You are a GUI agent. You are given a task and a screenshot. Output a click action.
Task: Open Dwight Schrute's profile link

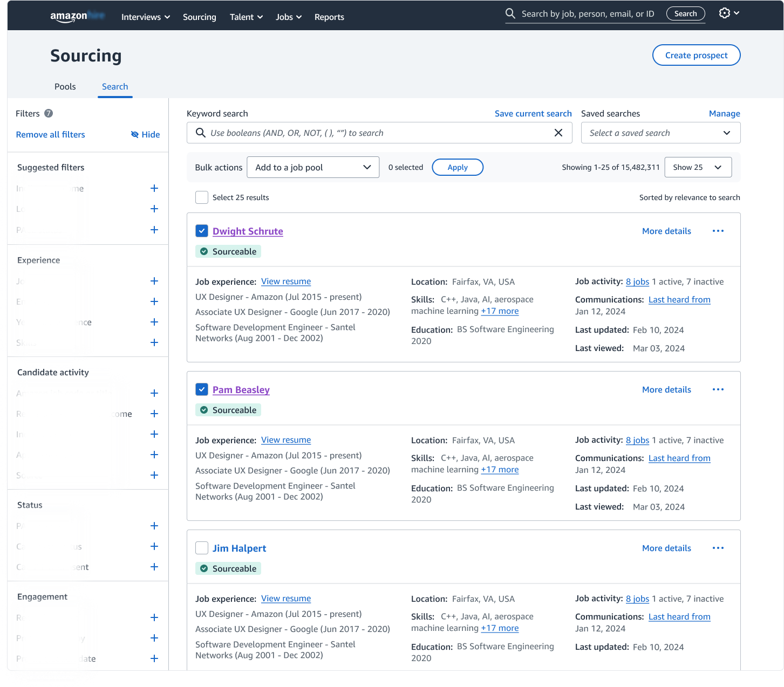[x=248, y=231]
